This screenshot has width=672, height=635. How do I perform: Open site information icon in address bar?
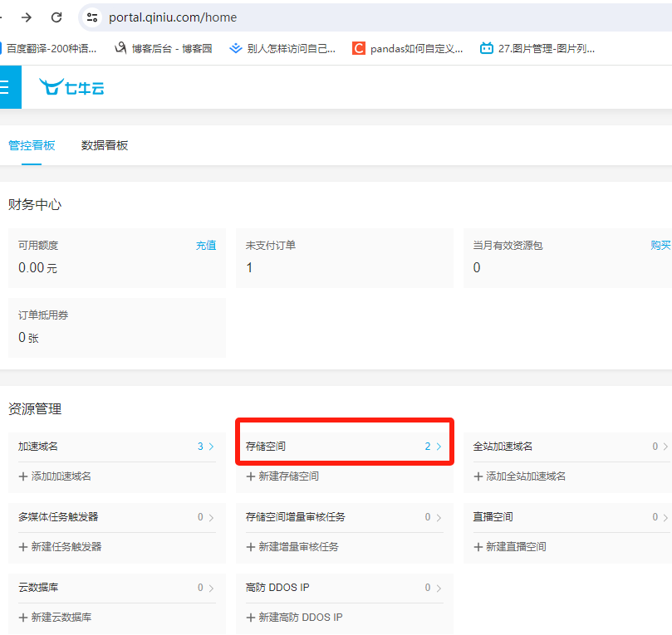click(x=91, y=17)
